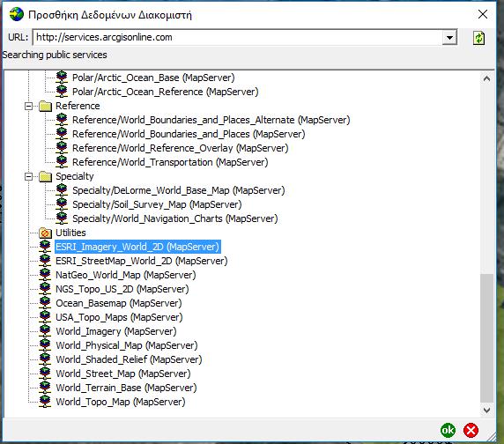504x444 pixels.
Task: Click the map server icon beside ESRI_StreetMap_World_2D
Action: click(x=45, y=260)
